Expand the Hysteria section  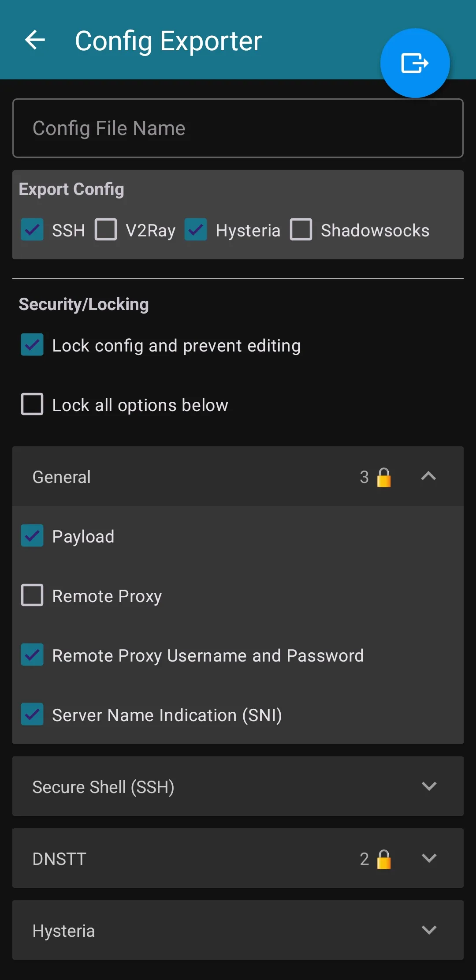pyautogui.click(x=428, y=931)
